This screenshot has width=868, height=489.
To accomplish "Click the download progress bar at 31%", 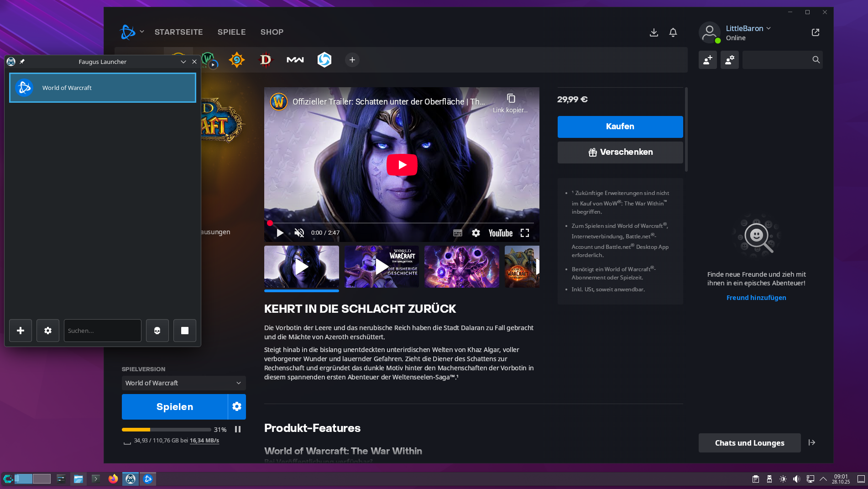I will point(166,430).
